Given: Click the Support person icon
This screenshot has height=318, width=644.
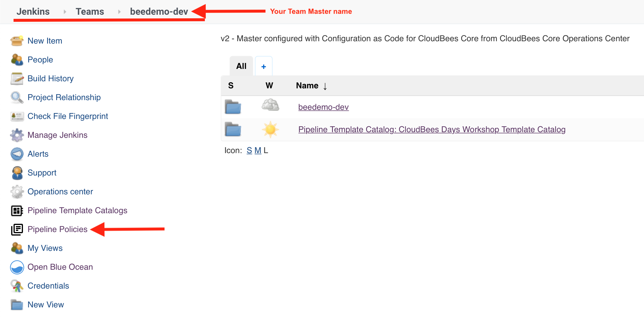Looking at the screenshot, I should point(17,173).
